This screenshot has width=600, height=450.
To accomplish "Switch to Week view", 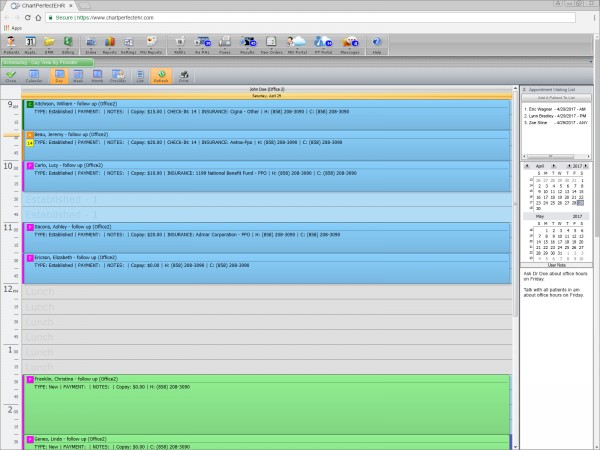I will [76, 75].
